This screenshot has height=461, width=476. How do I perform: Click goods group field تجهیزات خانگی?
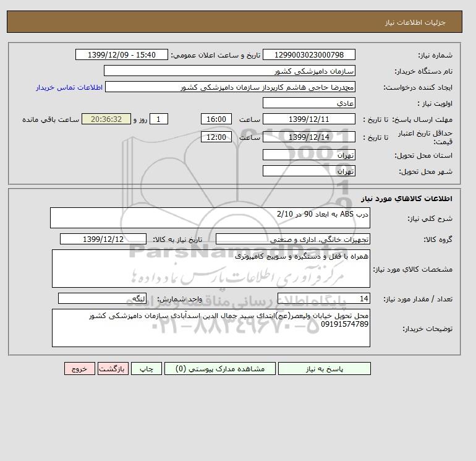click(x=293, y=239)
